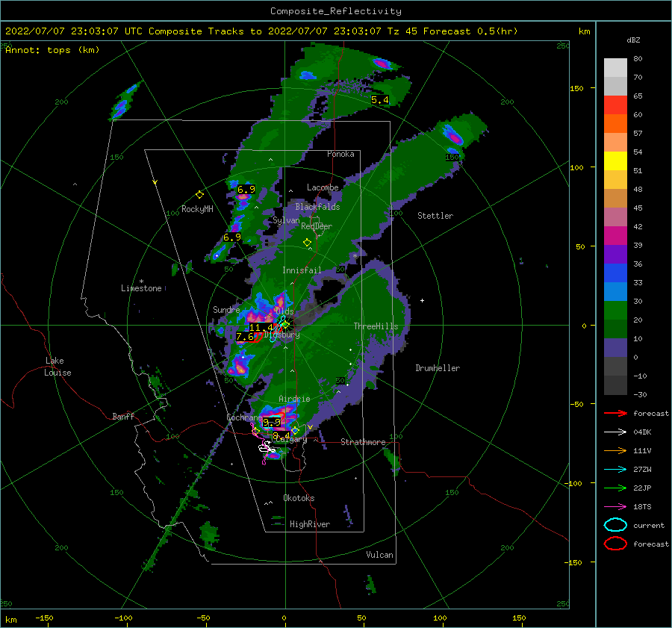Click the Composite_Reflectivity title

click(336, 11)
